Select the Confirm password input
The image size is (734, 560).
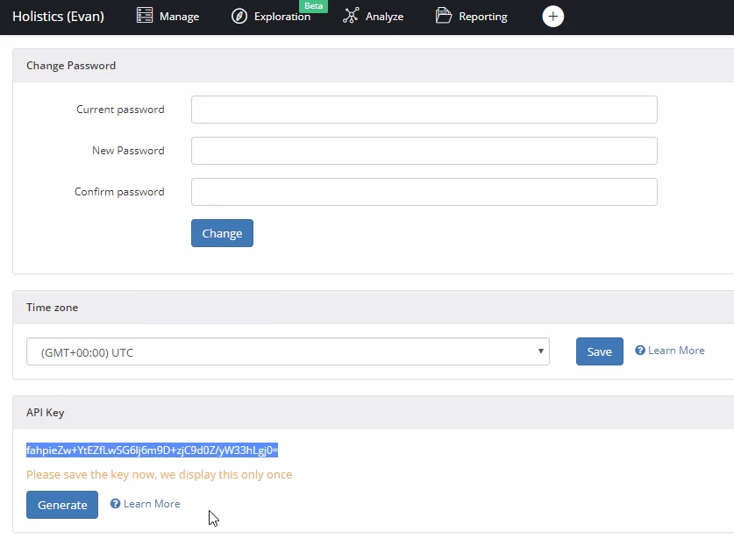point(424,192)
